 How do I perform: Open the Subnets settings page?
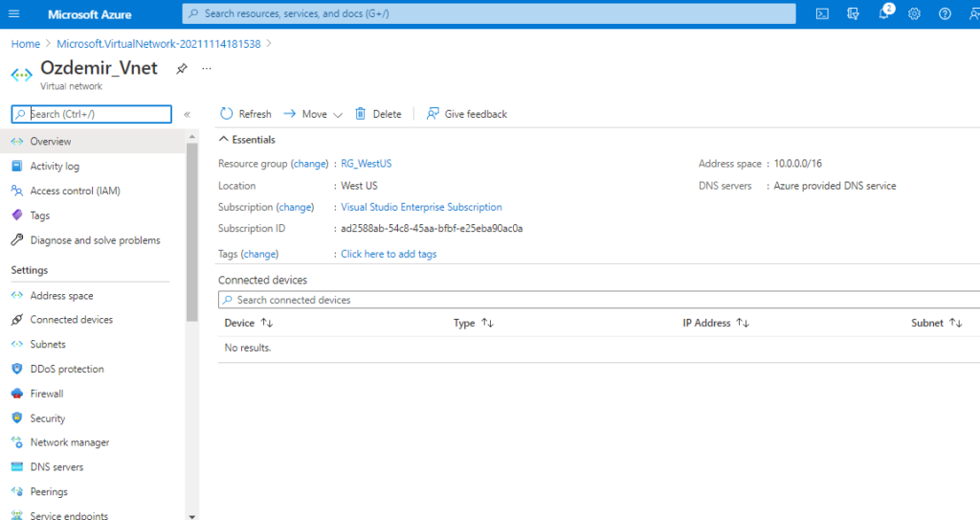coord(48,344)
